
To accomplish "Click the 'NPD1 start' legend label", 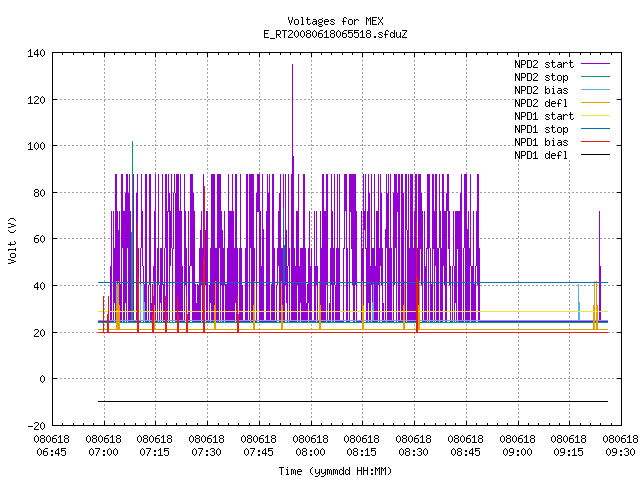I will click(x=544, y=116).
